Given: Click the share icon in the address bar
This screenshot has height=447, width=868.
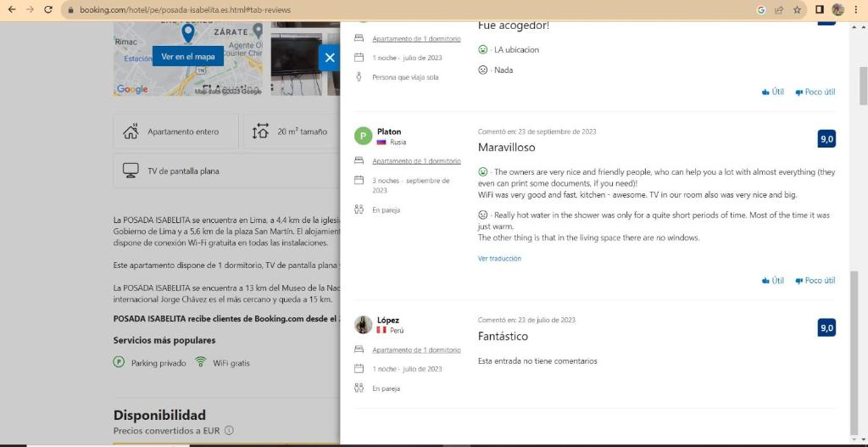Looking at the screenshot, I should pos(779,9).
